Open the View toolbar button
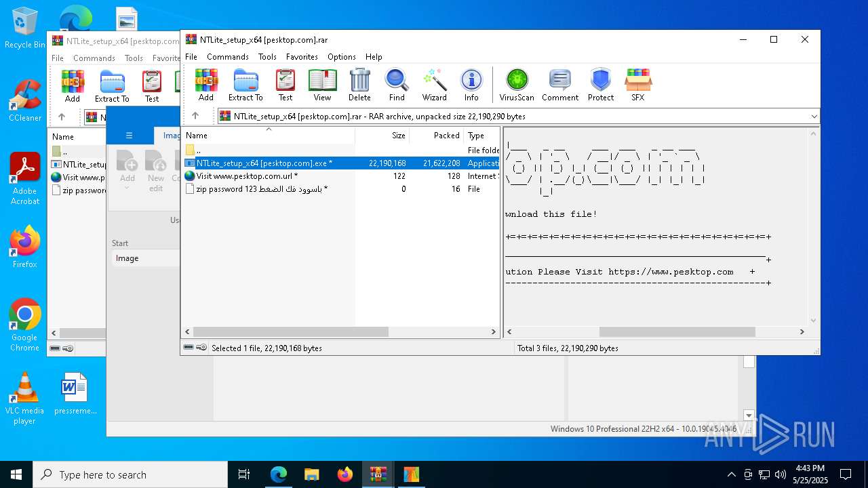Viewport: 868px width, 488px height. 322,85
